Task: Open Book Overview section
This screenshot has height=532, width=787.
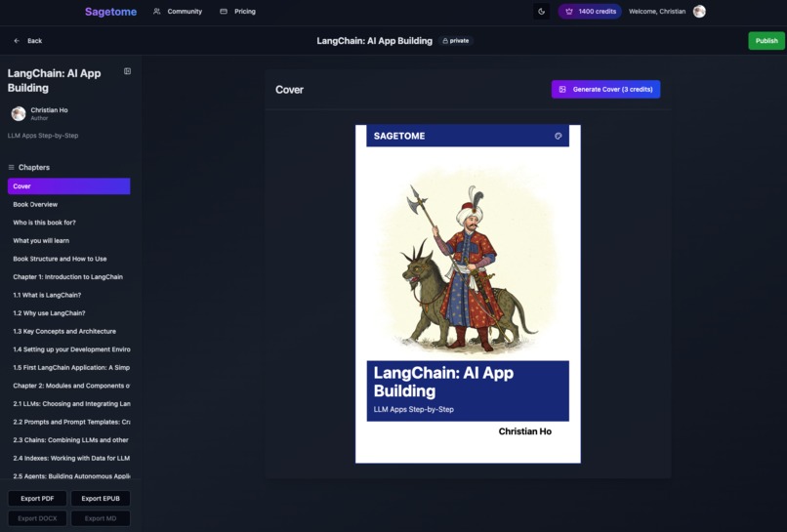Action: click(x=68, y=204)
